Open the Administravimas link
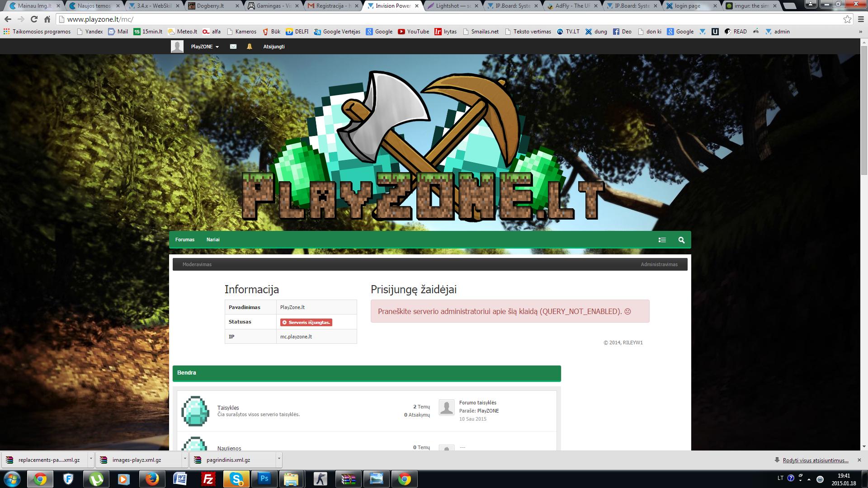The image size is (868, 488). point(659,264)
